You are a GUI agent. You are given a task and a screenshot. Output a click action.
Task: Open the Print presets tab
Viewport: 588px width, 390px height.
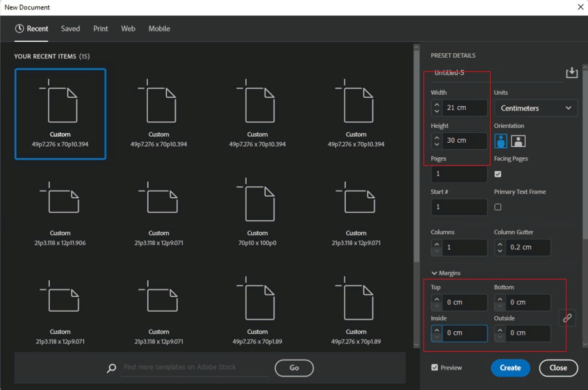[x=100, y=29]
